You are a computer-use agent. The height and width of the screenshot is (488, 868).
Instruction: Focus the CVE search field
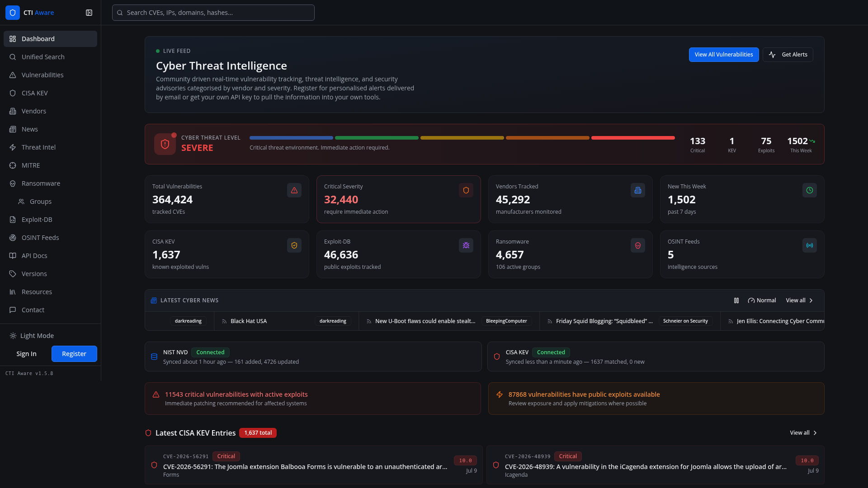coord(213,13)
